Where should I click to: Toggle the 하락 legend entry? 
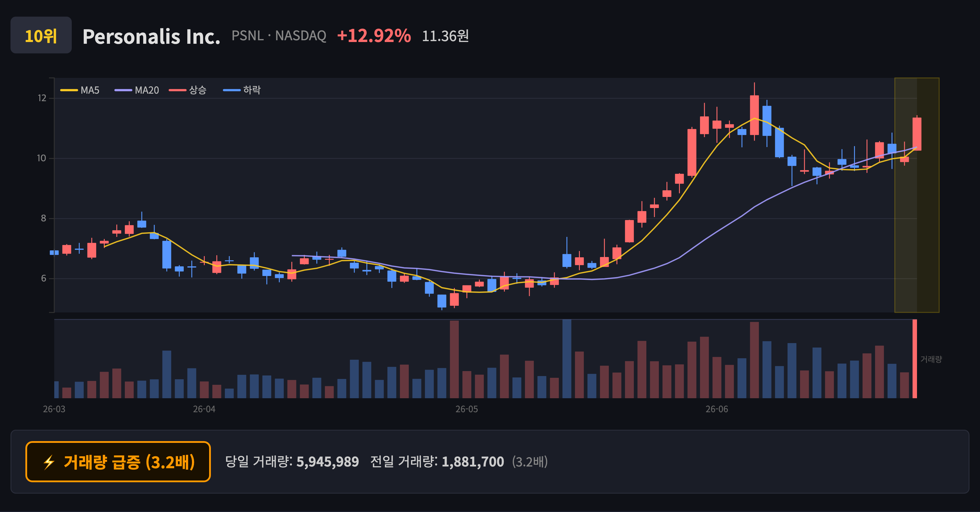point(242,90)
